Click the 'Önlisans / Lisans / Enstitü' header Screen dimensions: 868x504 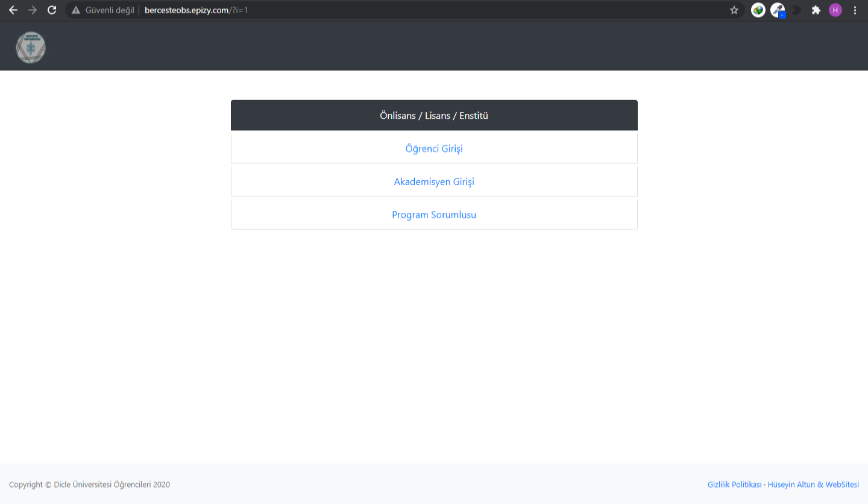tap(434, 115)
